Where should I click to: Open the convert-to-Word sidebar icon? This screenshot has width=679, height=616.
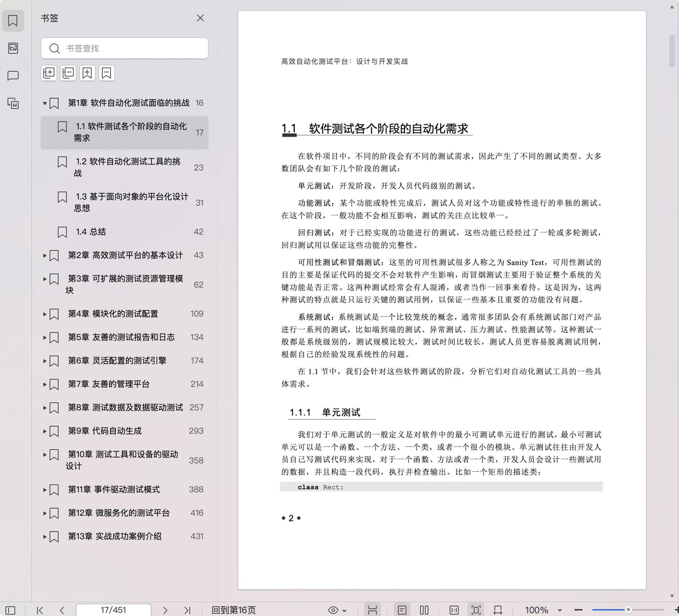(13, 103)
